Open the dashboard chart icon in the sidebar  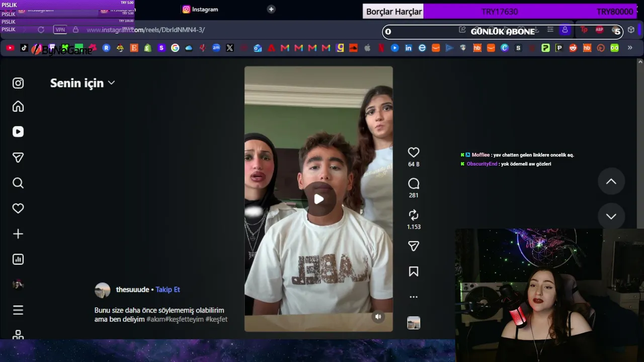point(18,259)
